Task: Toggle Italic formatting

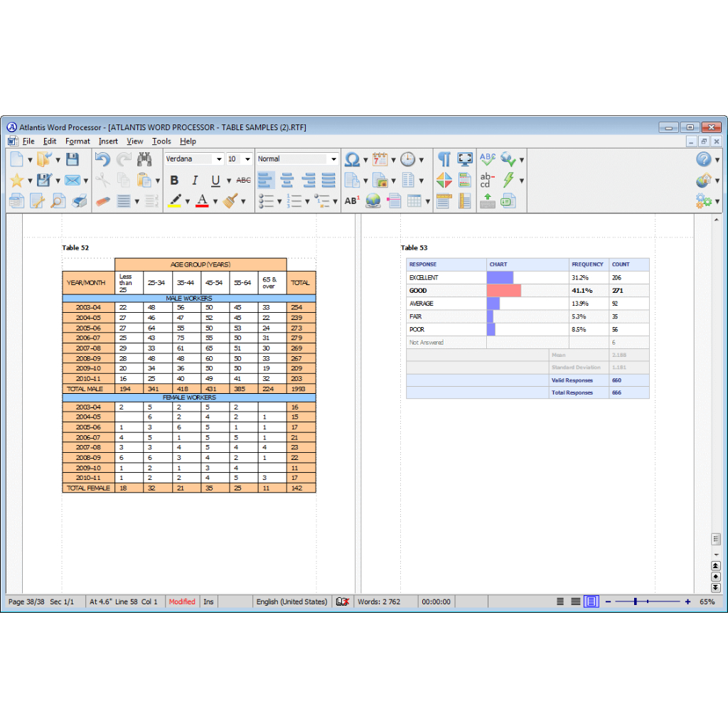Action: (195, 180)
